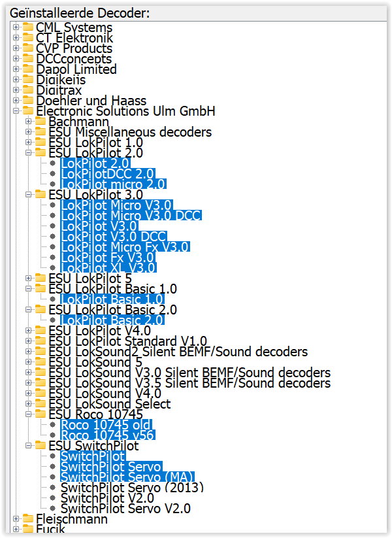Image resolution: width=392 pixels, height=538 pixels.
Task: Collapse the Electronic Solutions Ulm GmbH node
Action: 16,111
